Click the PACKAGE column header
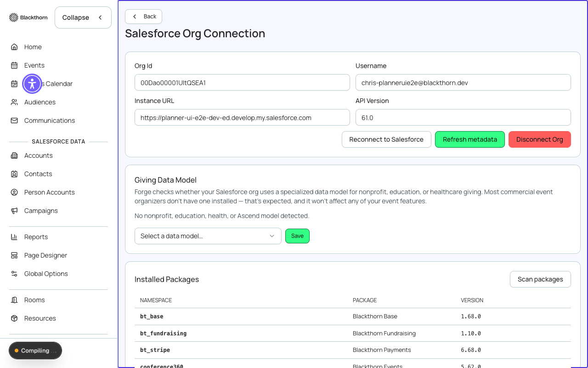This screenshot has width=588, height=368. [365, 300]
